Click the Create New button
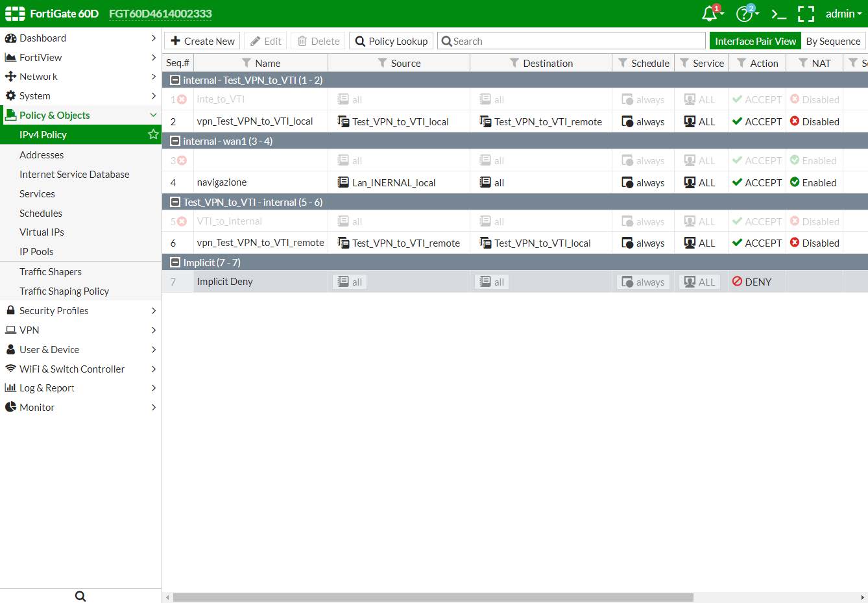Image resolution: width=868 pixels, height=603 pixels. click(x=202, y=41)
